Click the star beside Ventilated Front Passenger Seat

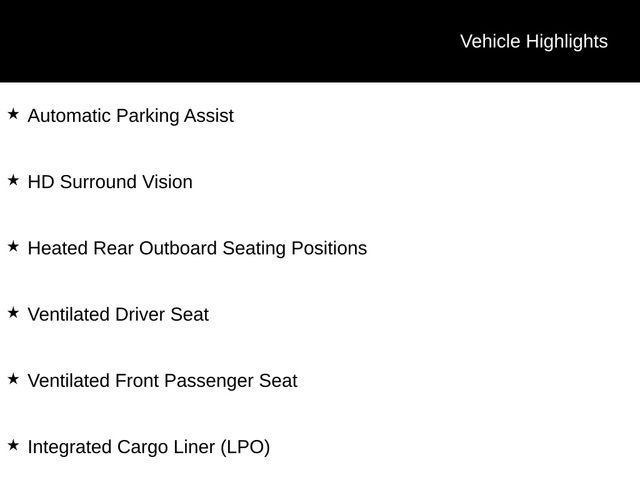click(x=13, y=379)
